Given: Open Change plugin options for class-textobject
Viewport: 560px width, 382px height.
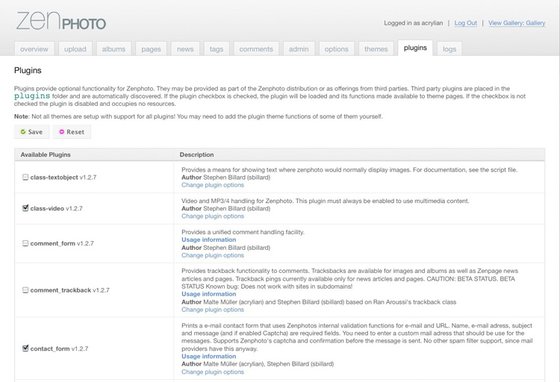Looking at the screenshot, I should [x=212, y=185].
